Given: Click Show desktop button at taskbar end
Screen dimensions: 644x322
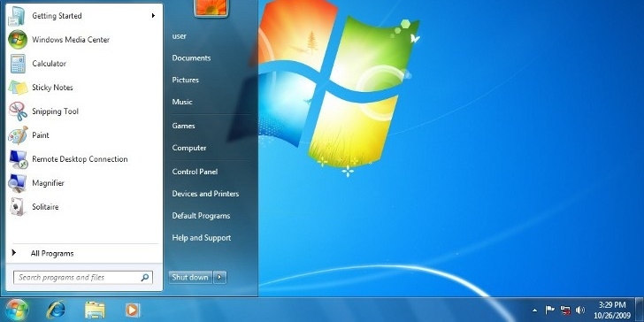Looking at the screenshot, I should 639,310.
